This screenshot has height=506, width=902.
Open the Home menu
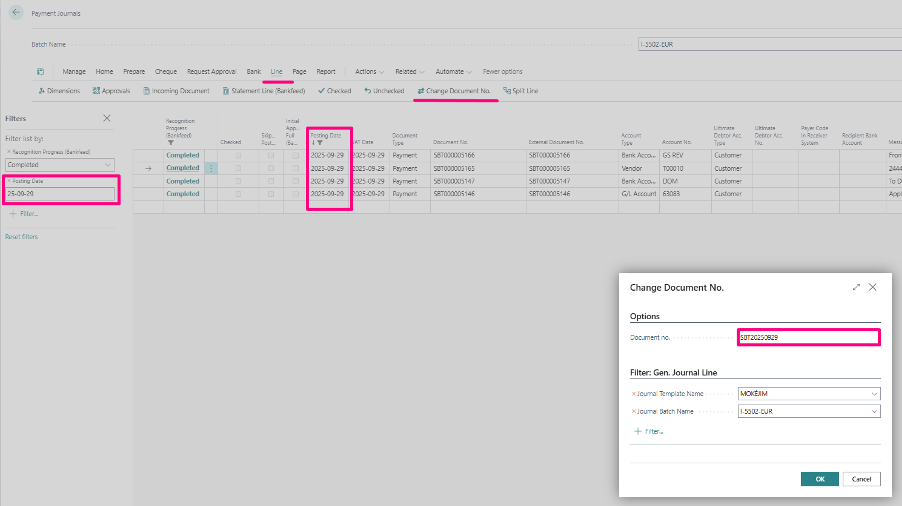[x=104, y=72]
